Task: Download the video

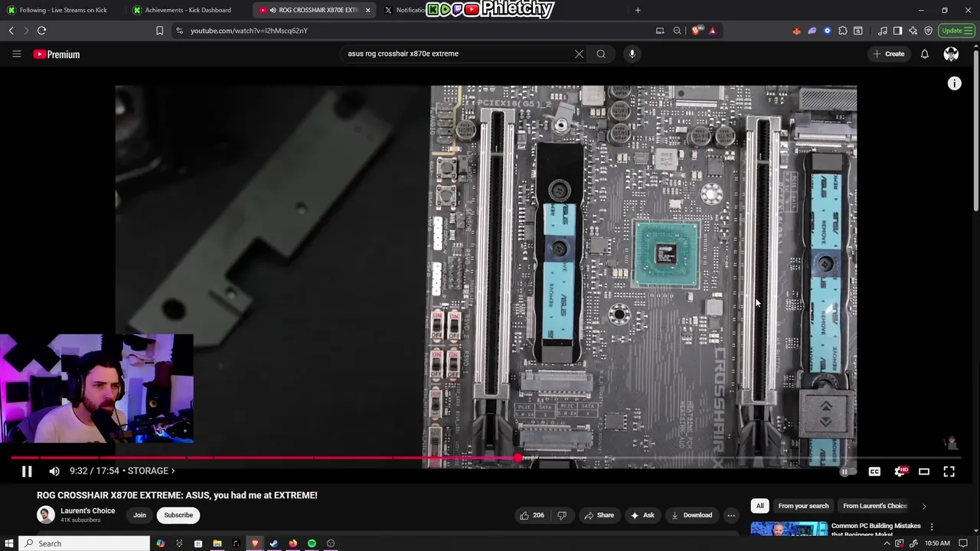Action: tap(691, 515)
